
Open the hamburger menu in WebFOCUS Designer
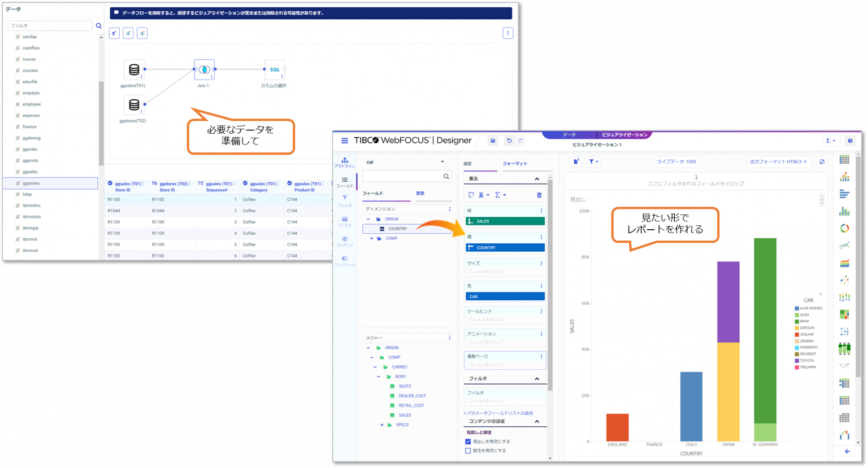(x=344, y=141)
